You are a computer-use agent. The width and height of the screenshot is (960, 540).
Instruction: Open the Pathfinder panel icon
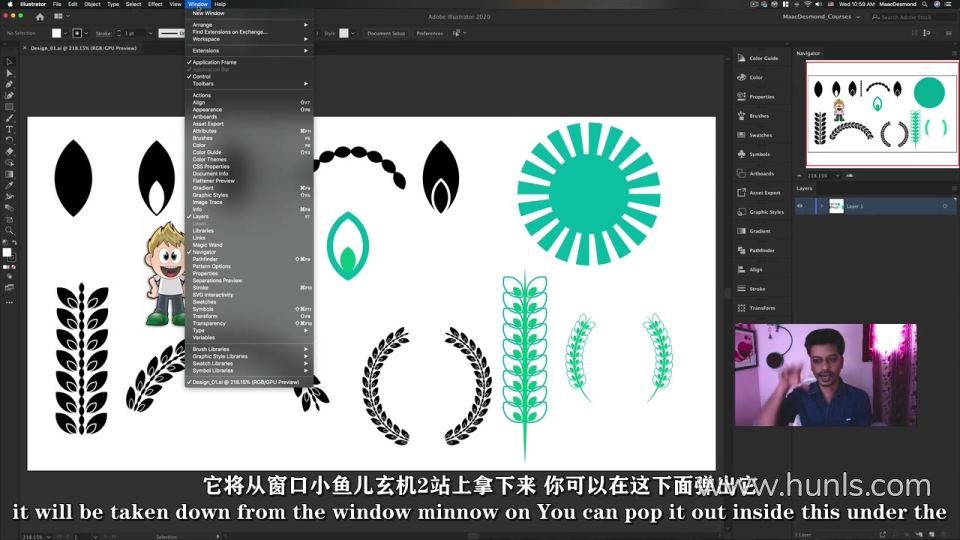[741, 250]
